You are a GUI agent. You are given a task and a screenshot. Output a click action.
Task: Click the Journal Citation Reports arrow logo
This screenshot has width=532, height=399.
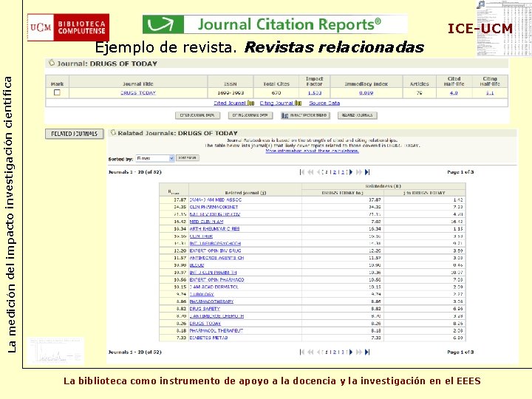click(x=163, y=24)
